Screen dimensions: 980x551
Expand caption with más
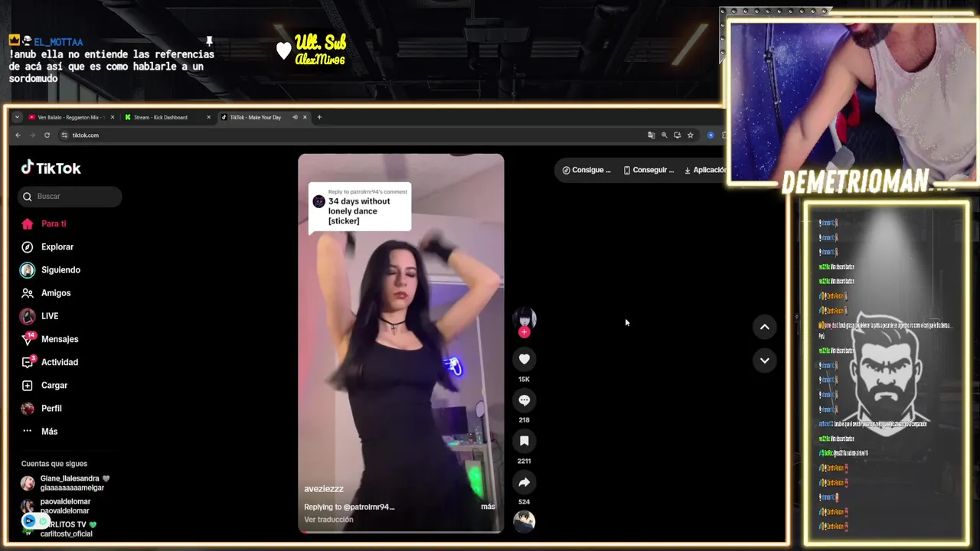(x=488, y=507)
